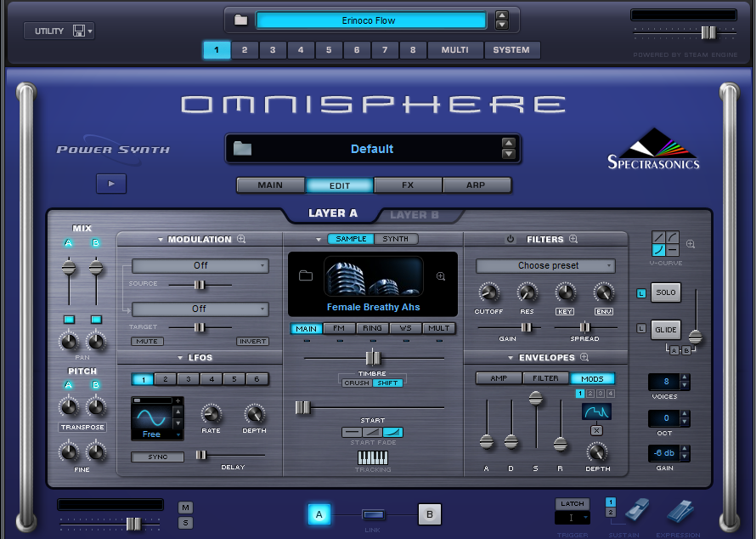Image resolution: width=756 pixels, height=539 pixels.
Task: Toggle the Filters power button
Action: point(511,240)
